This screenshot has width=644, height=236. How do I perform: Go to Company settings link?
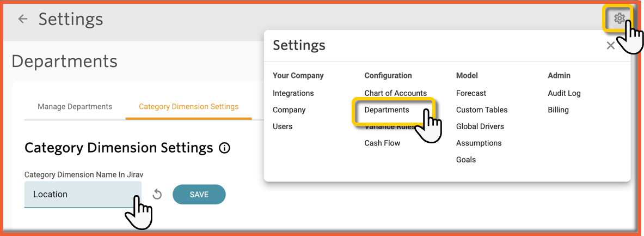click(289, 110)
